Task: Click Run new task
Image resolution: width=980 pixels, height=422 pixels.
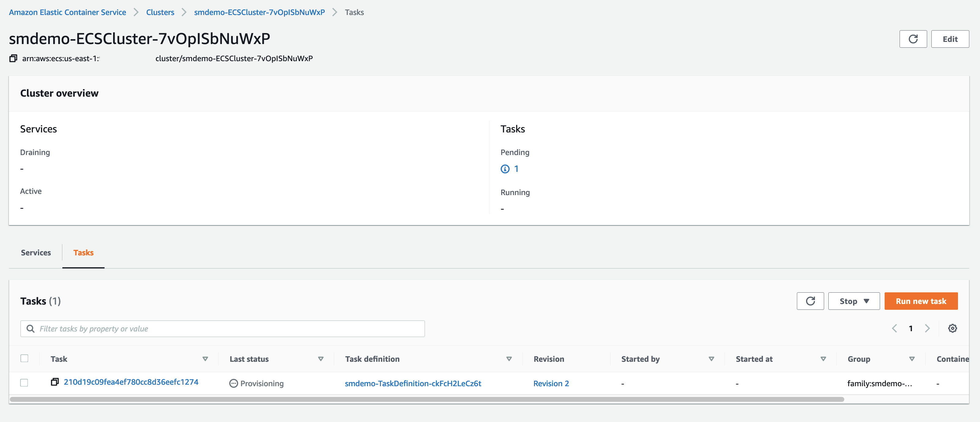Action: pyautogui.click(x=921, y=301)
